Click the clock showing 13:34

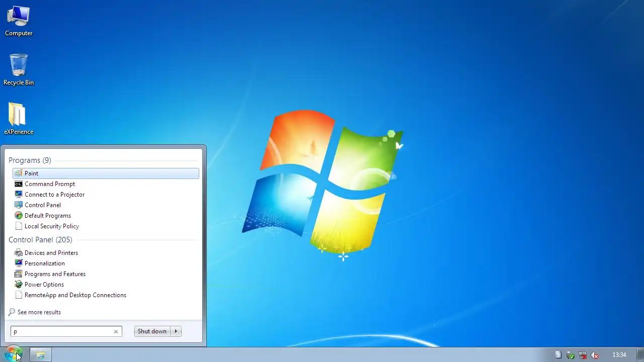[619, 355]
